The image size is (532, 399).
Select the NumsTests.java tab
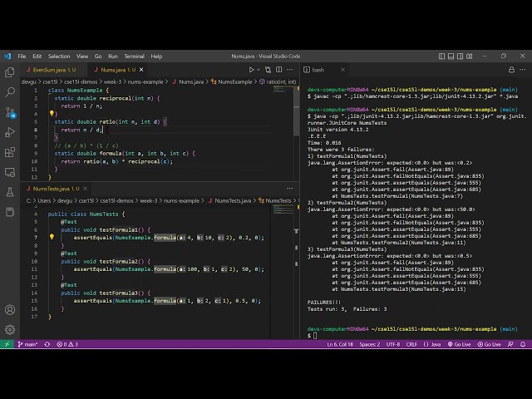56,189
